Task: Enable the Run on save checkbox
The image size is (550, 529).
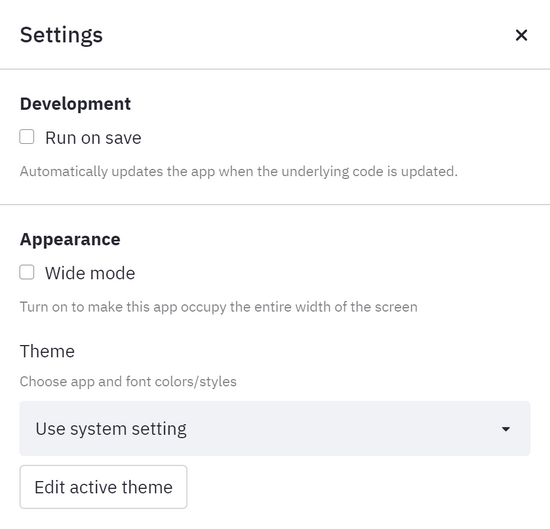Action: (x=27, y=137)
